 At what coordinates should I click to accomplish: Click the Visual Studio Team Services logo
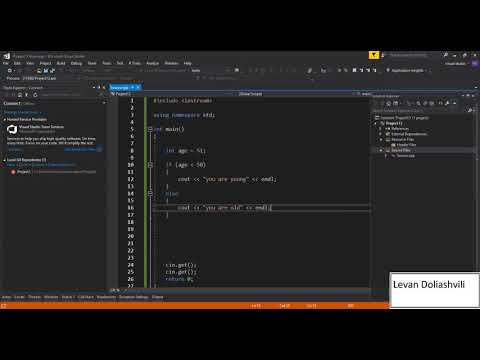12,129
